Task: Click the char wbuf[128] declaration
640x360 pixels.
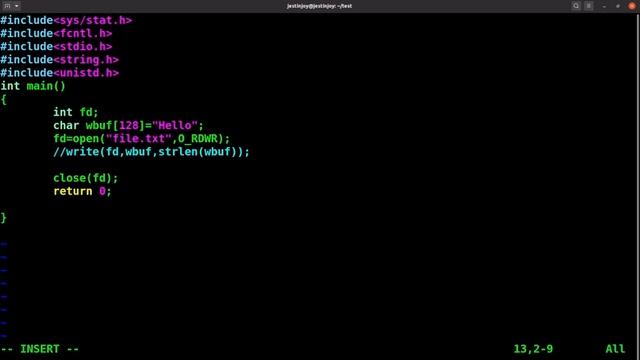Action: coord(128,125)
